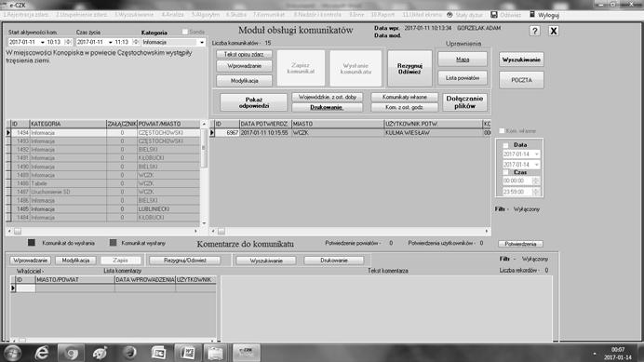This screenshot has height=362, width=644.
Task: Expand the Kategoria Informacja dropdown
Action: [x=202, y=42]
